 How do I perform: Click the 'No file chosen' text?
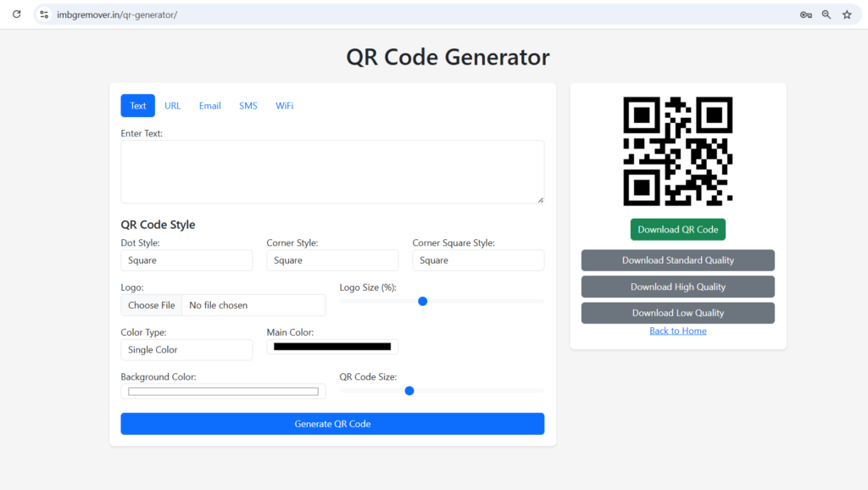[218, 305]
